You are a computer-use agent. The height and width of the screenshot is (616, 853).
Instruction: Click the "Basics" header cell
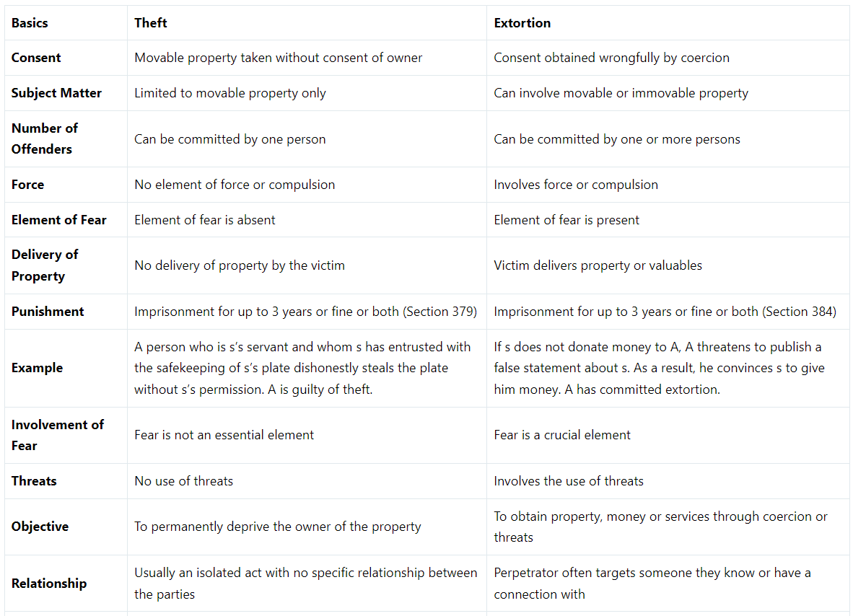(30, 23)
